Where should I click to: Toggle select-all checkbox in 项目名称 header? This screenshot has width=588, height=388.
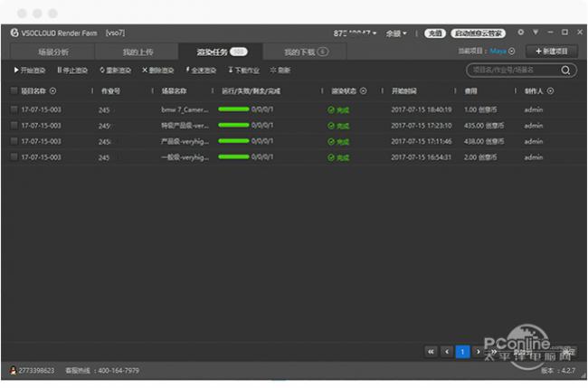pyautogui.click(x=14, y=90)
